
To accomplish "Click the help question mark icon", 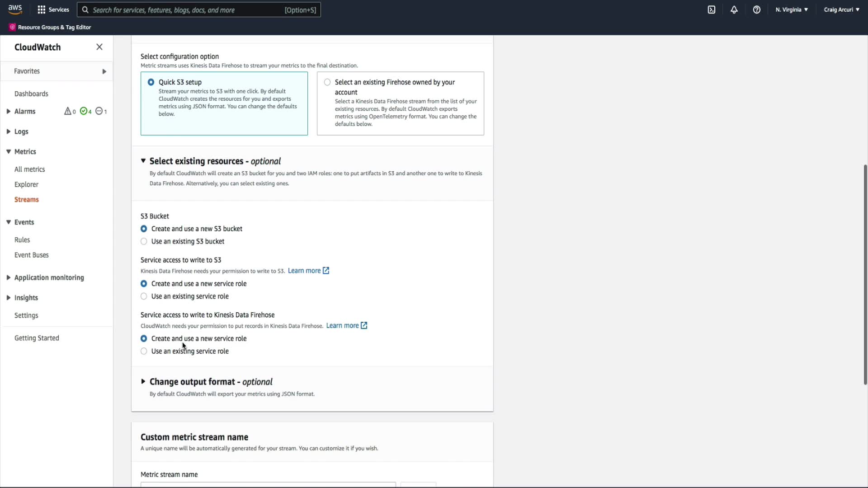I will [x=757, y=9].
